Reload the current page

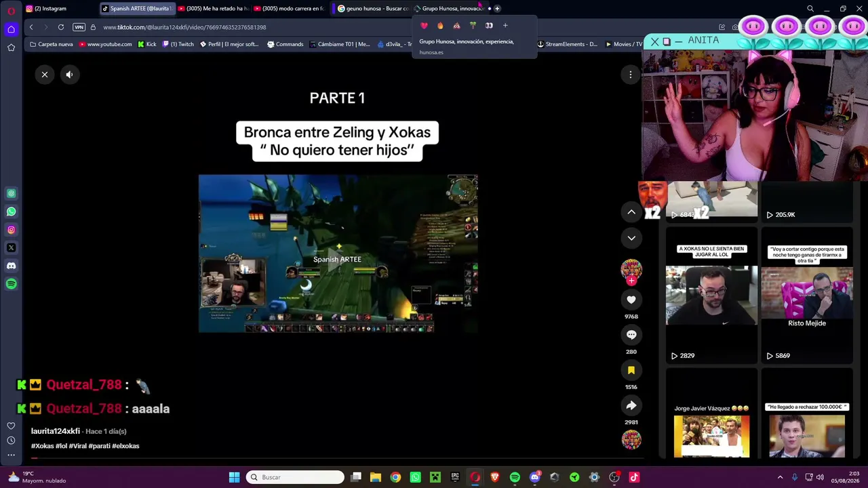61,27
